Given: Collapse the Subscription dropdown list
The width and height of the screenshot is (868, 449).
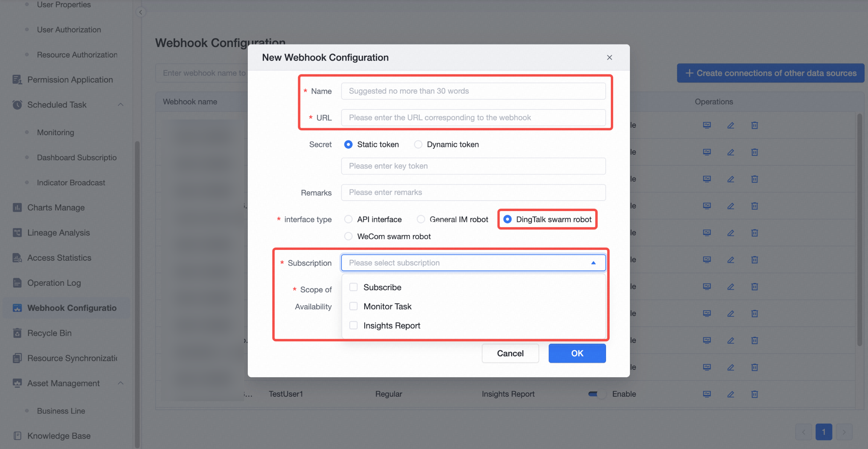Looking at the screenshot, I should point(593,263).
